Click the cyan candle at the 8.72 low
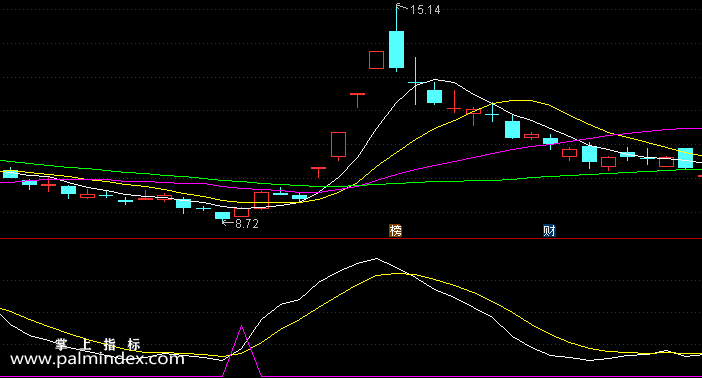702x378 pixels. 223,215
